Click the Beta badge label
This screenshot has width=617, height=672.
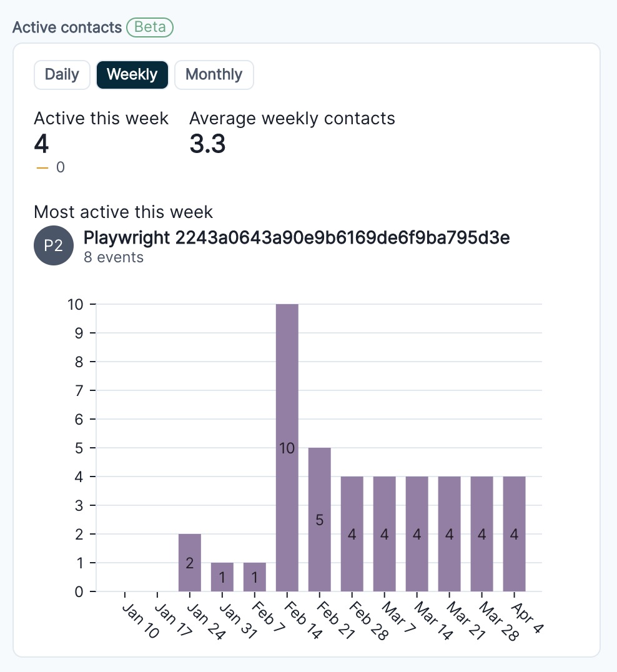[150, 27]
